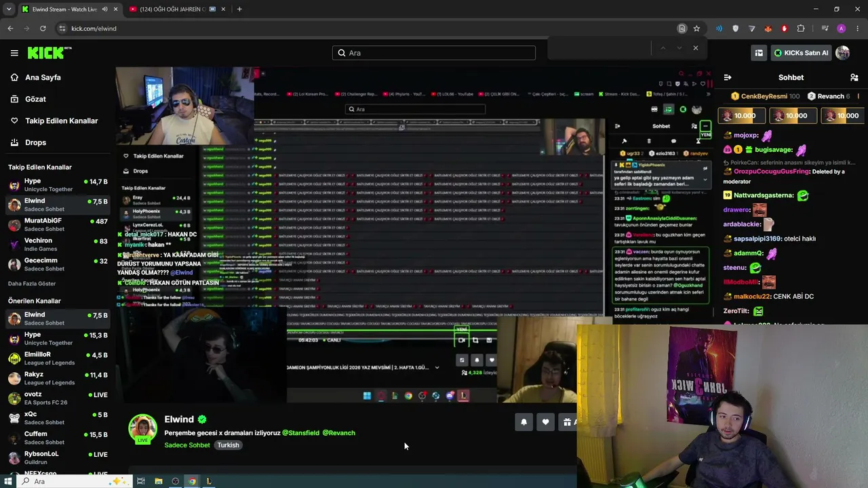Select CenkBeyResmi in the gift leaderboard

click(765, 96)
